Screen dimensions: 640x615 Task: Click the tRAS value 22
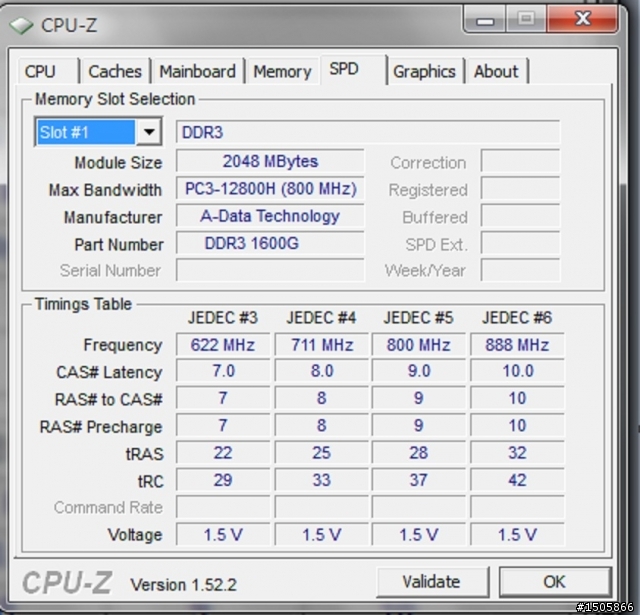pyautogui.click(x=223, y=453)
